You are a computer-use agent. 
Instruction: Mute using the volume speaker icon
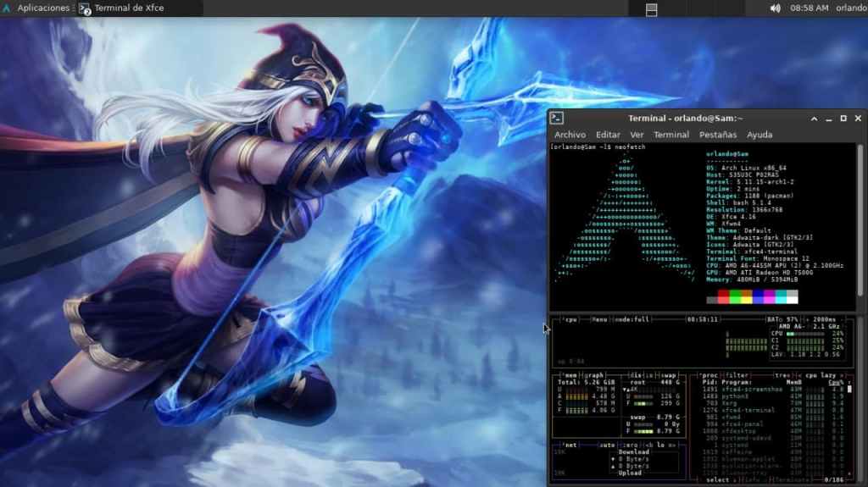pos(775,8)
